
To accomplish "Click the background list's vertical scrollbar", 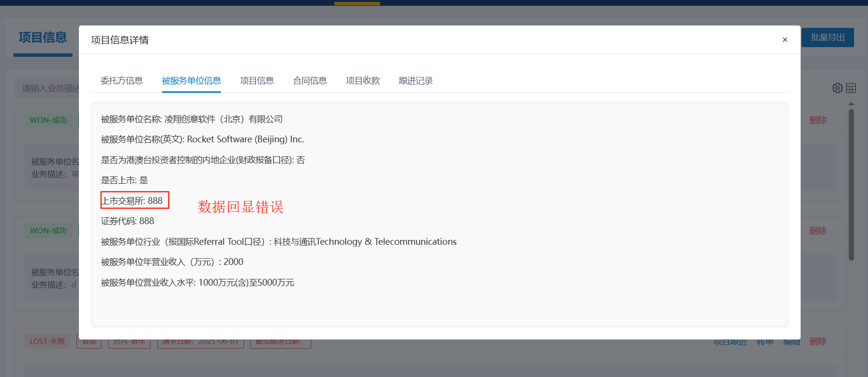I will (x=851, y=185).
